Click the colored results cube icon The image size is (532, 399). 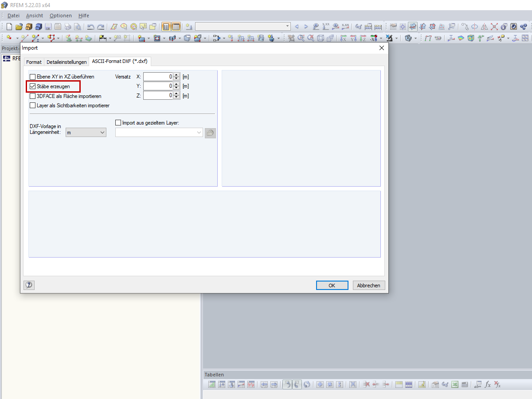pyautogui.click(x=470, y=38)
